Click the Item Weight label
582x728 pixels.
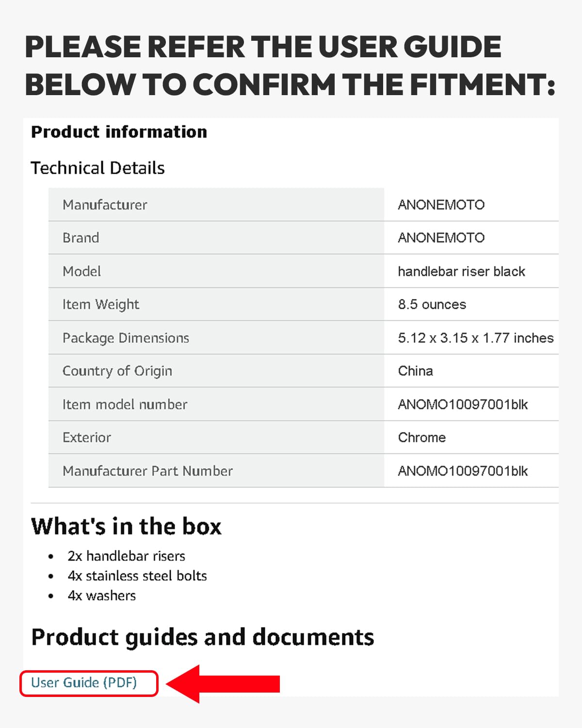click(100, 304)
